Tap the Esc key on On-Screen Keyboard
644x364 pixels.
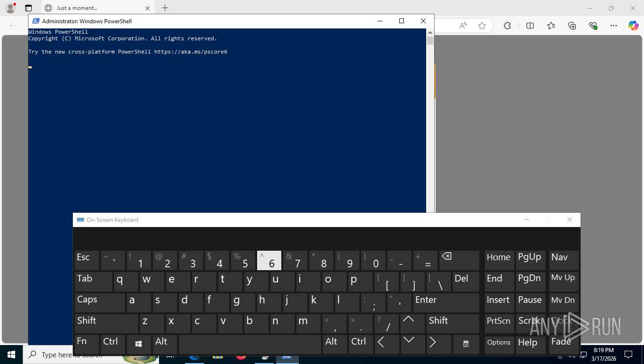tap(87, 261)
